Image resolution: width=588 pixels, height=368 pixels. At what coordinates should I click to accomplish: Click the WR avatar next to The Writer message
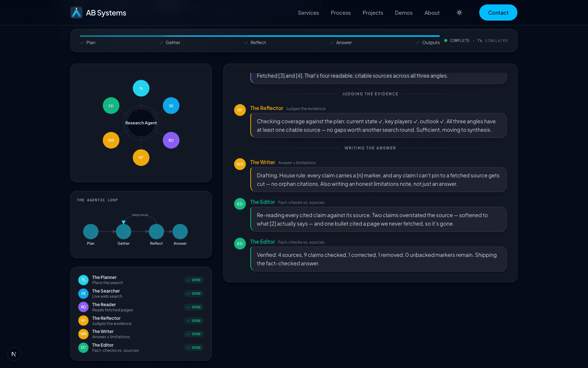[240, 164]
